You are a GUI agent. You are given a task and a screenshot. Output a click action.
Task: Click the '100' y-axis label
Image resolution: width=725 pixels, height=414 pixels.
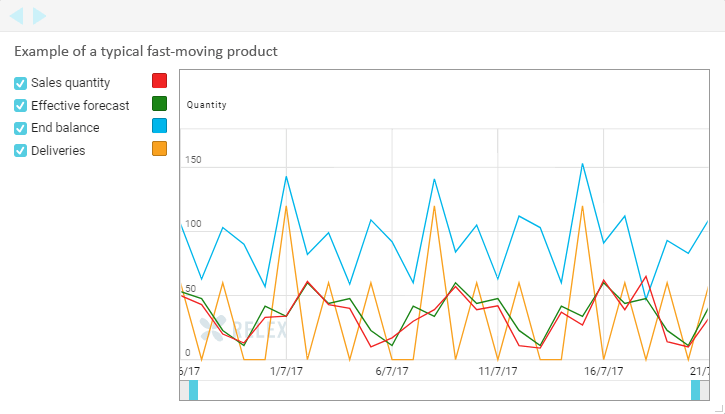pos(193,224)
